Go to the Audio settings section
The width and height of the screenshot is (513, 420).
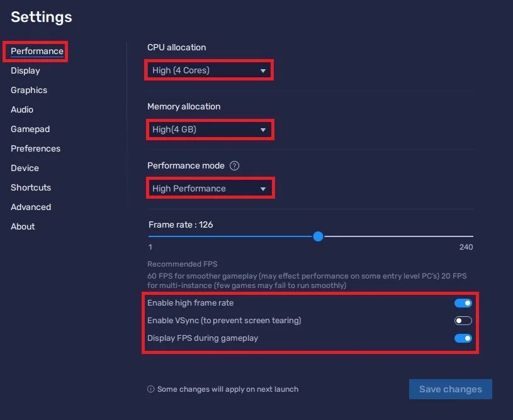pyautogui.click(x=22, y=109)
